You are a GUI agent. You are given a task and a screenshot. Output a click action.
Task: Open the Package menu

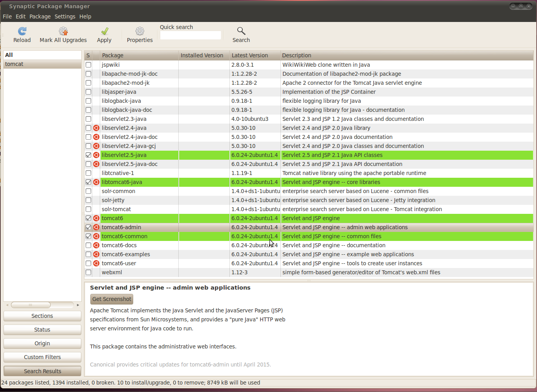point(40,16)
